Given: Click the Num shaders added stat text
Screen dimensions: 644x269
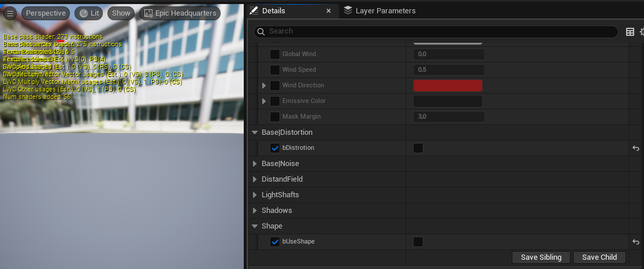Looking at the screenshot, I should pyautogui.click(x=36, y=97).
